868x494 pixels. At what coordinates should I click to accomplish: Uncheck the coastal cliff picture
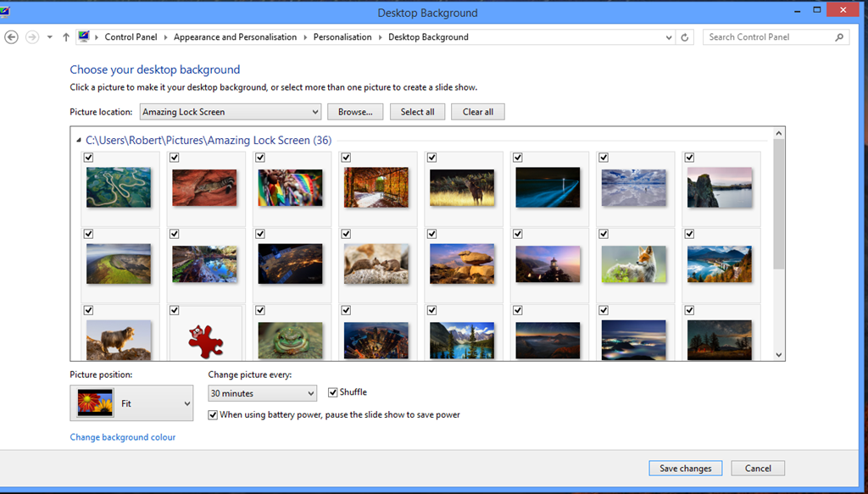coord(689,158)
